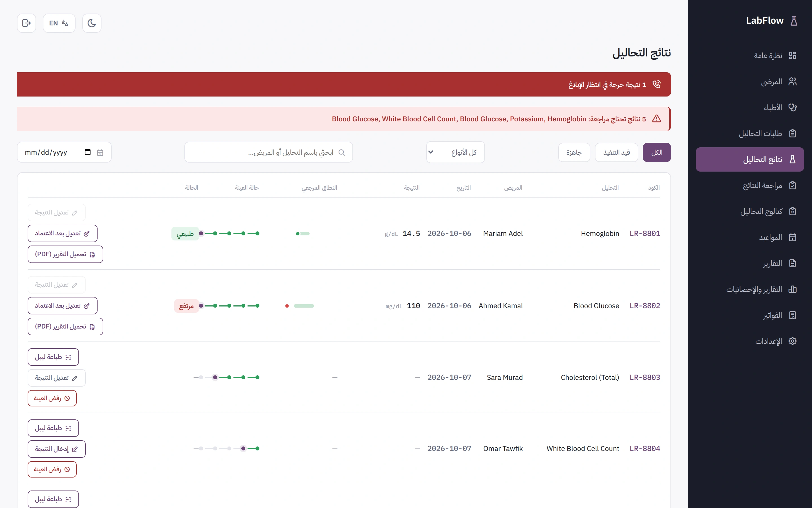Click the LR-8801 code link
This screenshot has height=508, width=812.
[645, 233]
